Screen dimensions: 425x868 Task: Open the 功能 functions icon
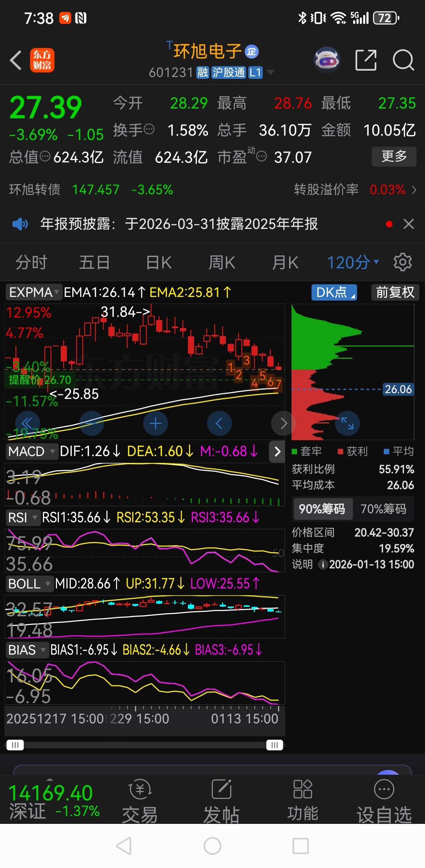302,801
